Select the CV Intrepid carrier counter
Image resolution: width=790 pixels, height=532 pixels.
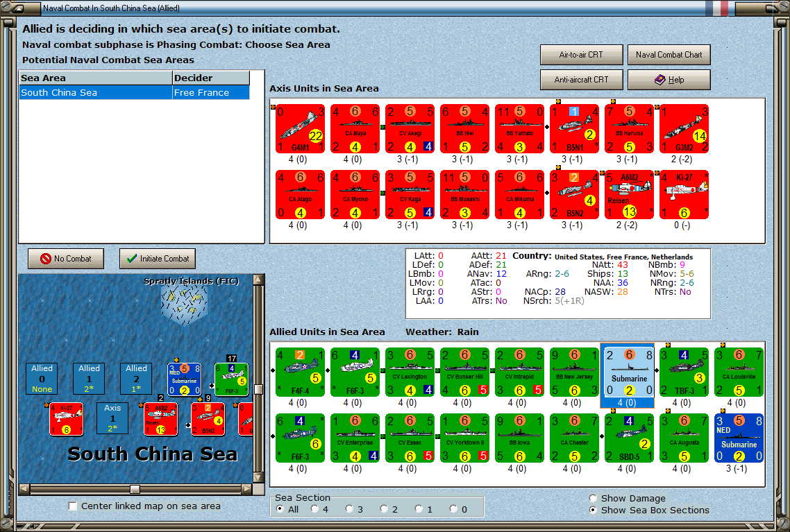click(519, 372)
